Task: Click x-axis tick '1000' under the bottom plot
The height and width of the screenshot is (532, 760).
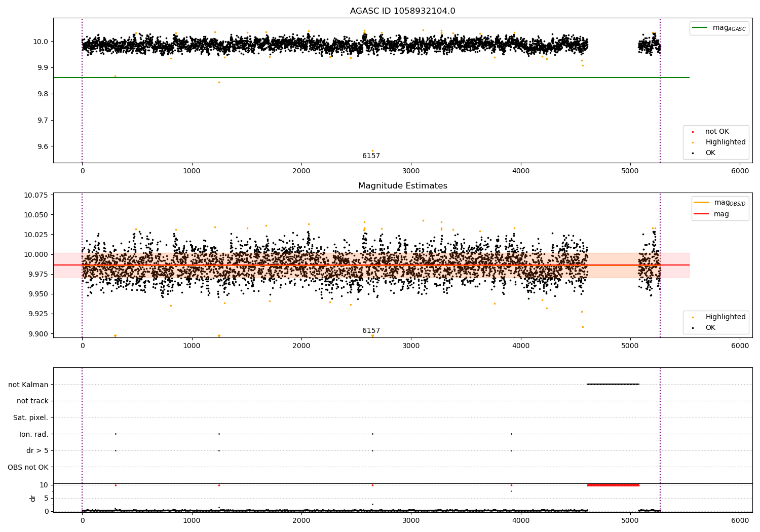Action: 192,521
